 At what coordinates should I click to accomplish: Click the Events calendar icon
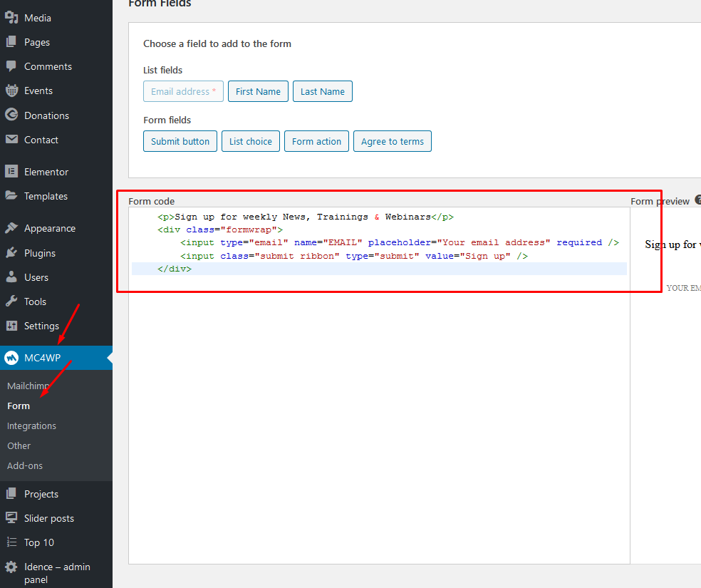pyautogui.click(x=11, y=91)
